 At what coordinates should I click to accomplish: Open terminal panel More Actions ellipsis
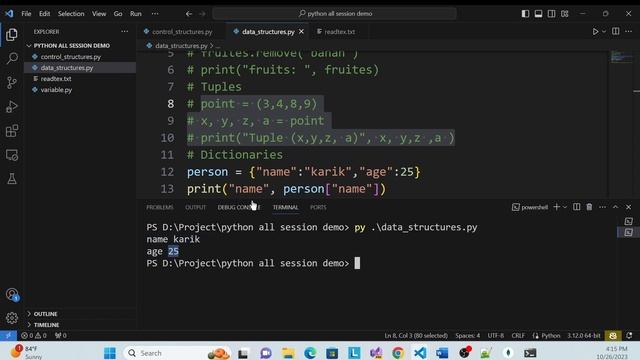[x=602, y=207]
